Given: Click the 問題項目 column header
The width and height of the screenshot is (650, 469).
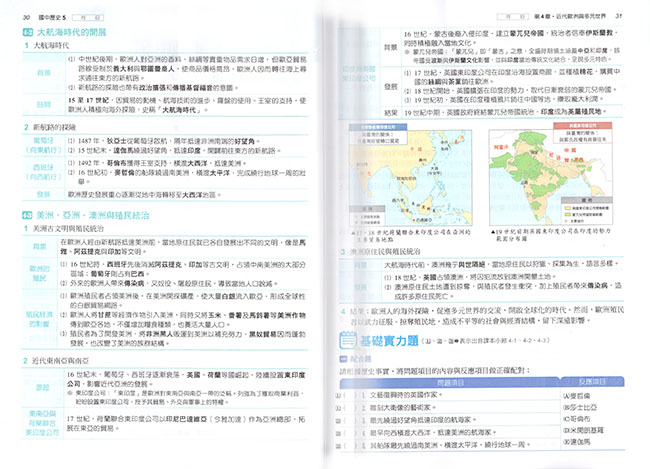Looking at the screenshot, I should [450, 382].
